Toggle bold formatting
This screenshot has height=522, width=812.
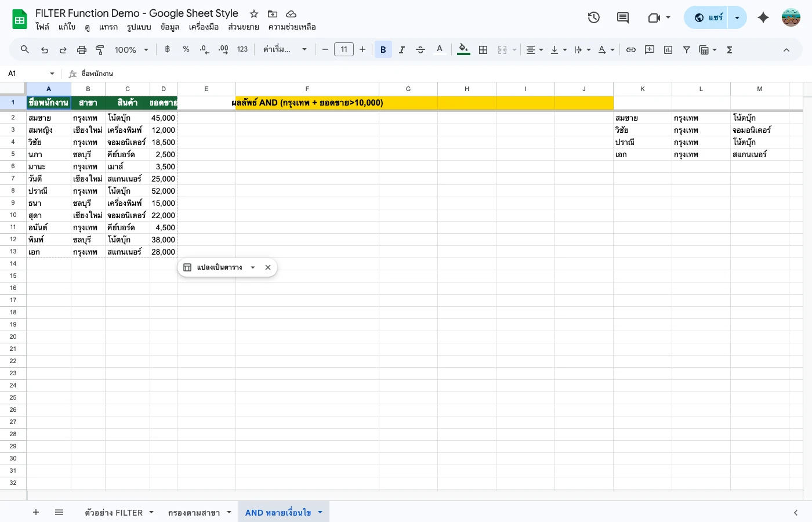(383, 49)
